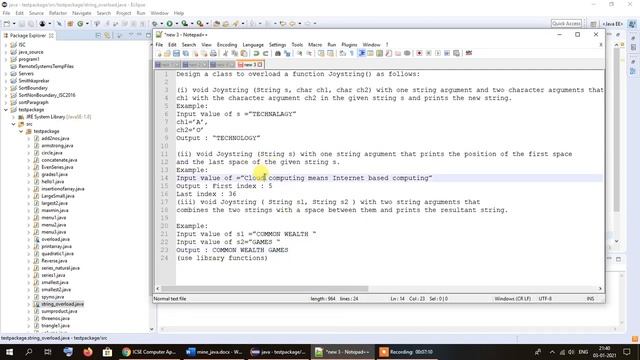The height and width of the screenshot is (360, 640).
Task: Click Java EE perspective button in Eclipse
Action: pos(612,24)
